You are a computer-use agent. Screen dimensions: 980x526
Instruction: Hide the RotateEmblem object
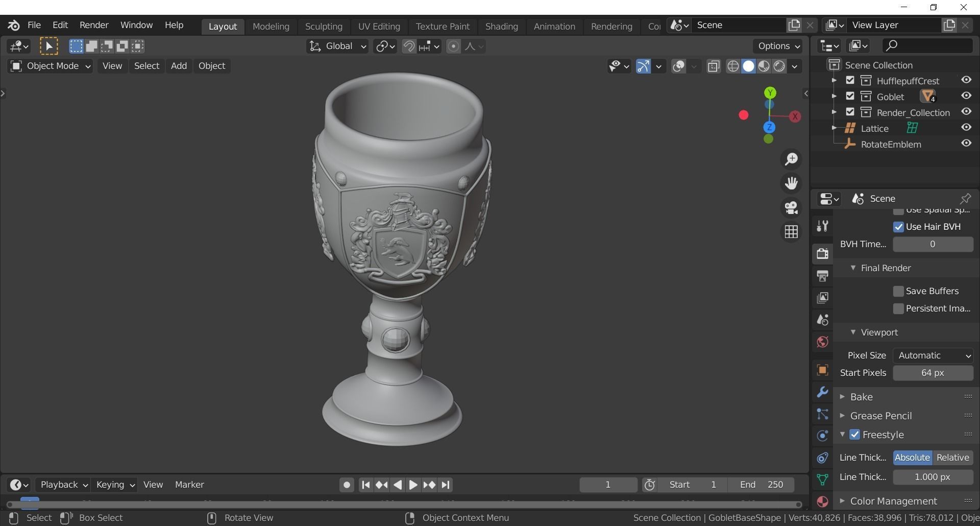pos(966,144)
